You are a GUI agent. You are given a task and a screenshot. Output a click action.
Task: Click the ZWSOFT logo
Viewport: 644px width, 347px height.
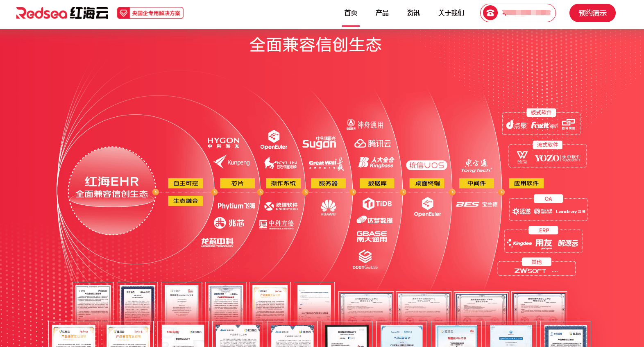coord(530,271)
